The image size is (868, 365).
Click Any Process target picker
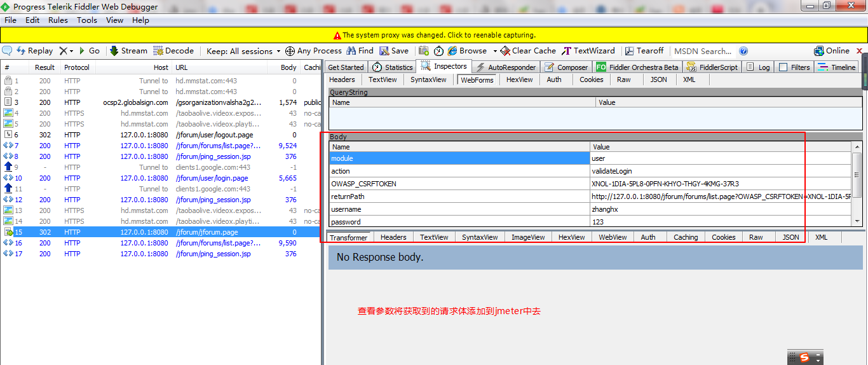(x=313, y=51)
